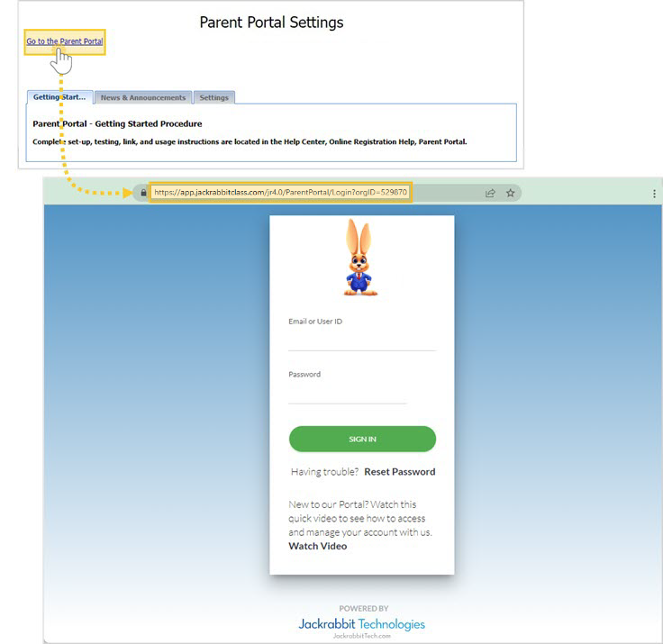Switch to the Getting Started tab
Screen dimensions: 663x644
tap(59, 97)
